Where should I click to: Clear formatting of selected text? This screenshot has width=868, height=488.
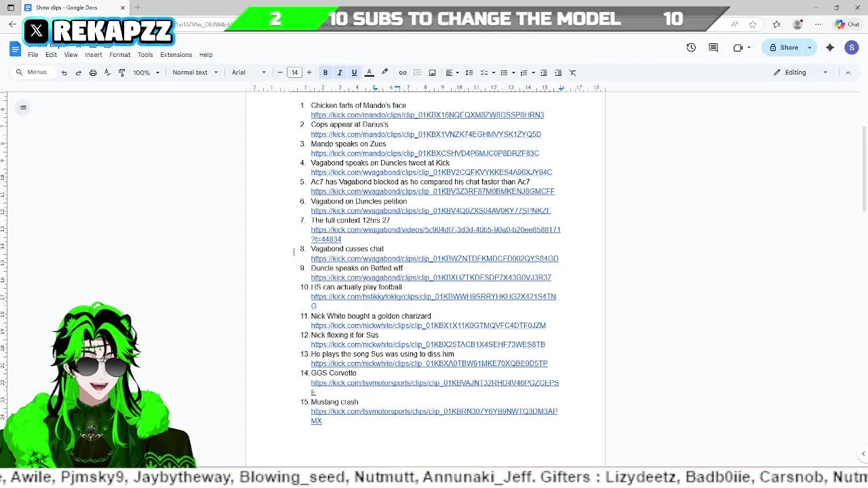coord(573,73)
